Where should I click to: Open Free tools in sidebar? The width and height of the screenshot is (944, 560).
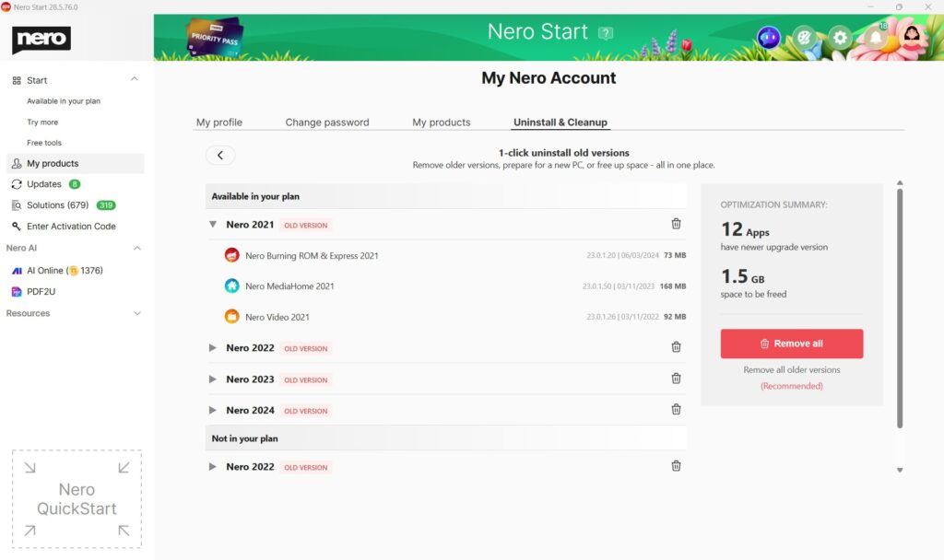coord(44,143)
